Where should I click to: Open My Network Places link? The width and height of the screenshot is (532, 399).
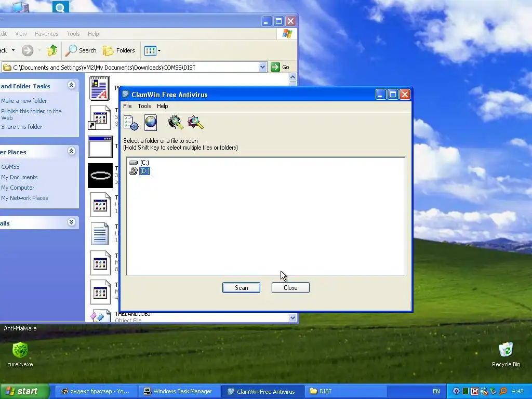(x=24, y=198)
